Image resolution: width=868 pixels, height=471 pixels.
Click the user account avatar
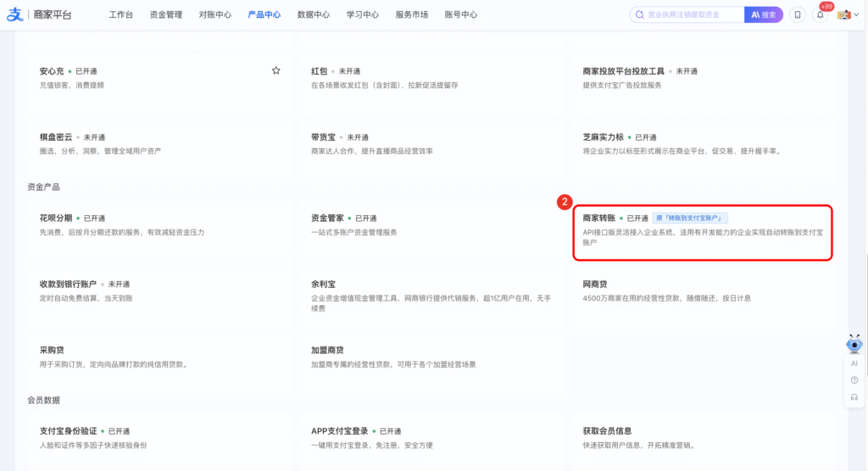pos(843,14)
